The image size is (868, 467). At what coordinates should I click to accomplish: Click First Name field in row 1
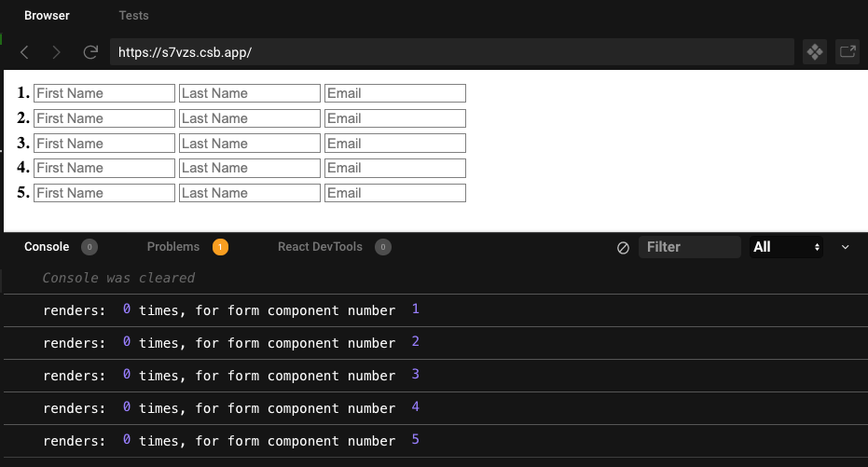coord(104,93)
